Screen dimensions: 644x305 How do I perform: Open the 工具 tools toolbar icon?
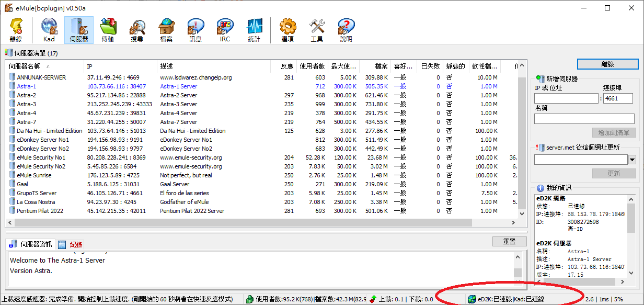[x=317, y=30]
